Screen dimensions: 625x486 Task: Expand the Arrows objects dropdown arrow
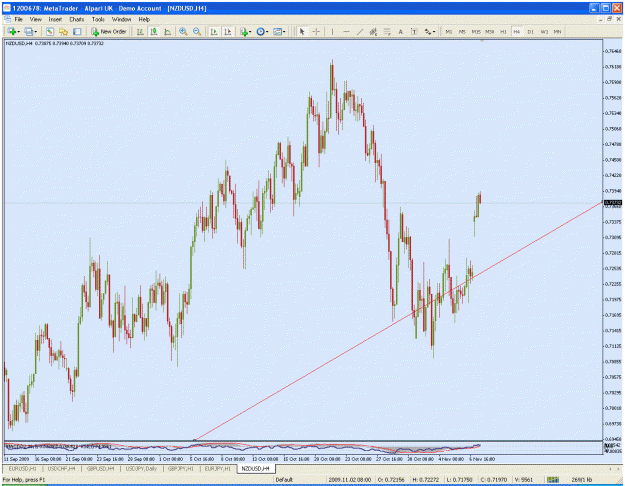(434, 32)
